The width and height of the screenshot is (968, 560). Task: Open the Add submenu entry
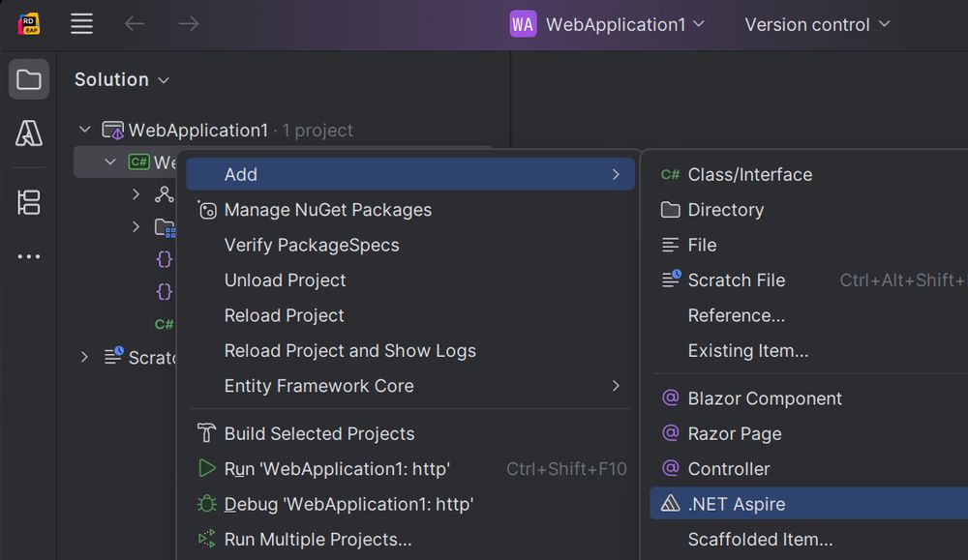[x=409, y=174]
